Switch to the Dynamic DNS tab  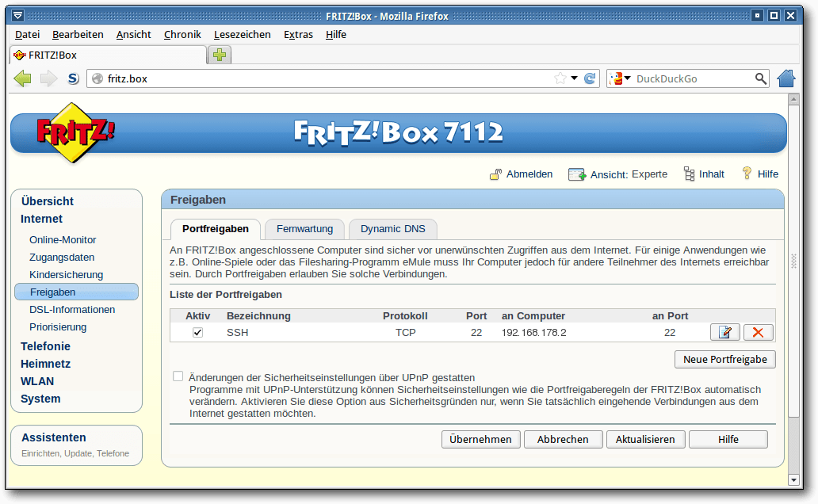click(393, 229)
